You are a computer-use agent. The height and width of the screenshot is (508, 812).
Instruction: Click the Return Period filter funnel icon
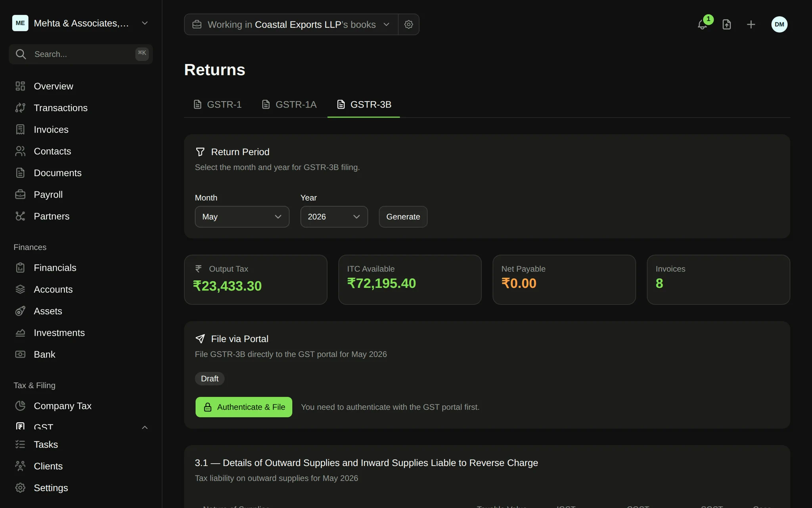click(200, 152)
